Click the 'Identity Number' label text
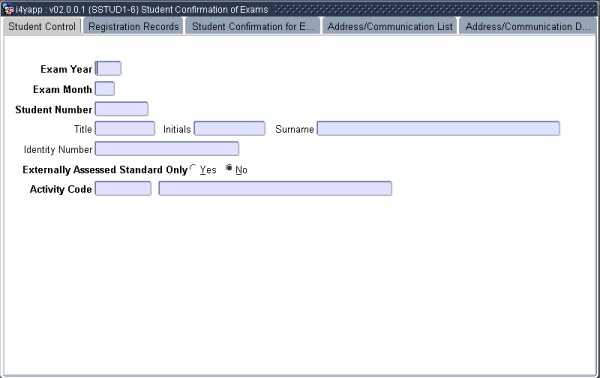 (x=58, y=150)
